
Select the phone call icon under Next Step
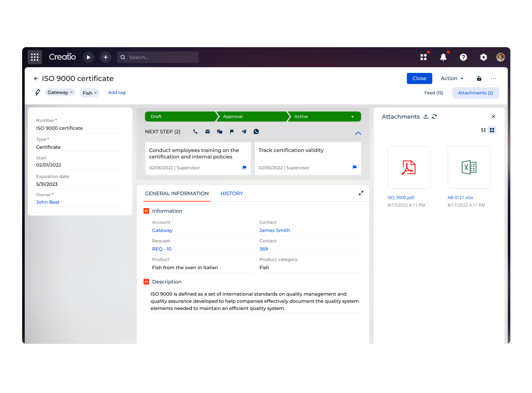tap(195, 132)
